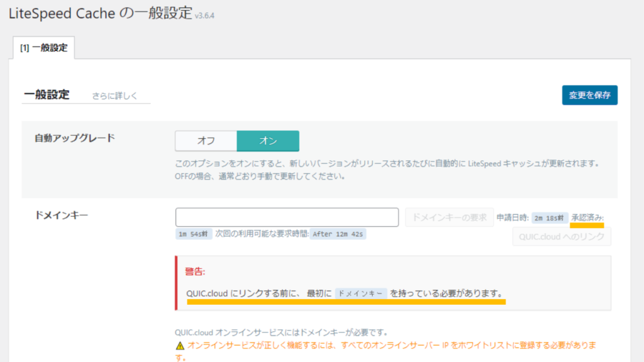The width and height of the screenshot is (644, 362).
Task: Click the 申請日時 label text
Action: tap(512, 217)
